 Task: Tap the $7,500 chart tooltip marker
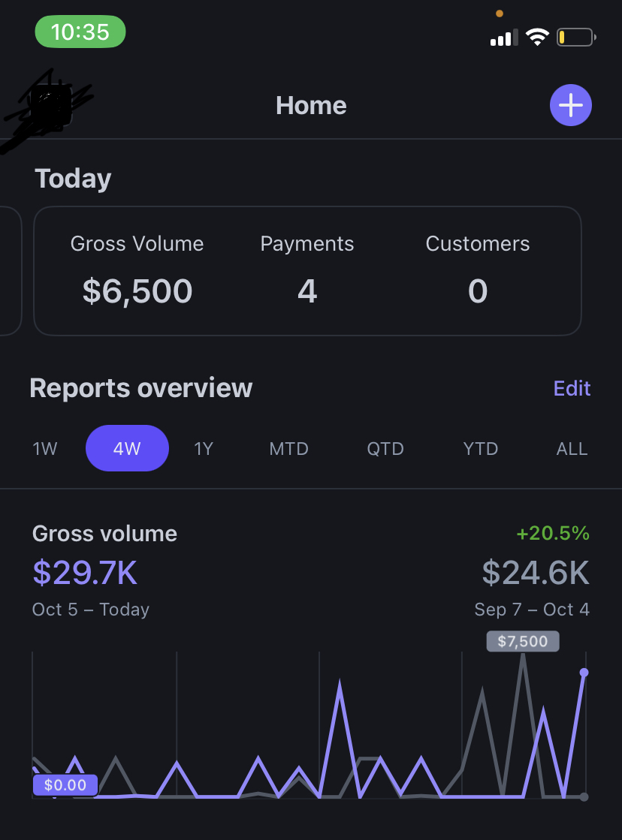pyautogui.click(x=523, y=641)
